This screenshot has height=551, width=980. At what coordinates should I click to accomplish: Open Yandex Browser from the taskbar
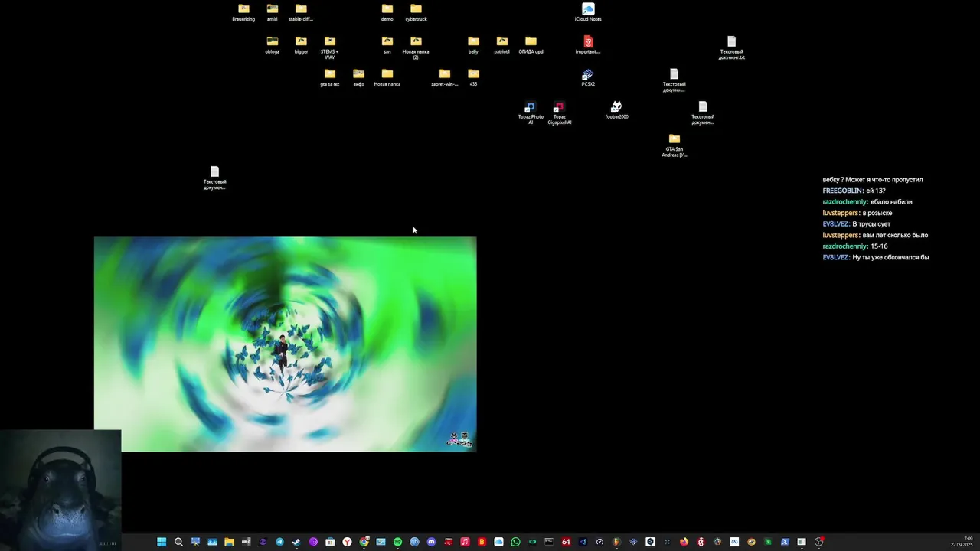tap(348, 542)
